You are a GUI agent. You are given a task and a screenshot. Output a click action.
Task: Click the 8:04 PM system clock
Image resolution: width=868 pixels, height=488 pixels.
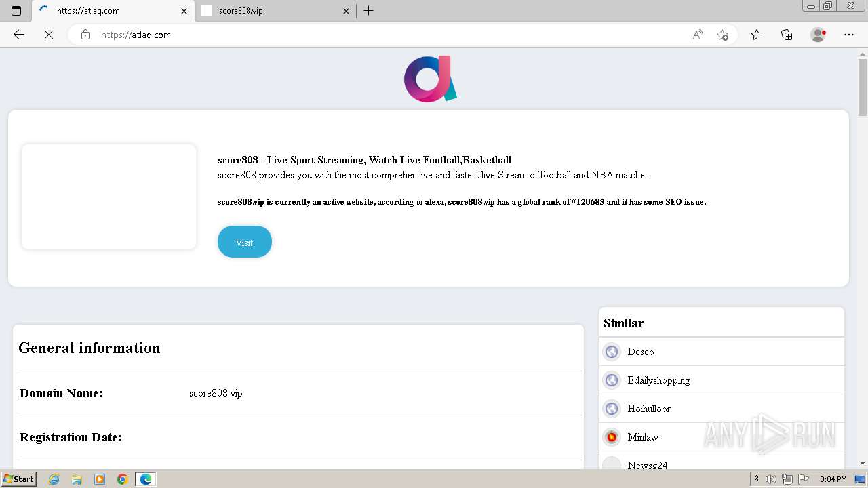tap(833, 479)
